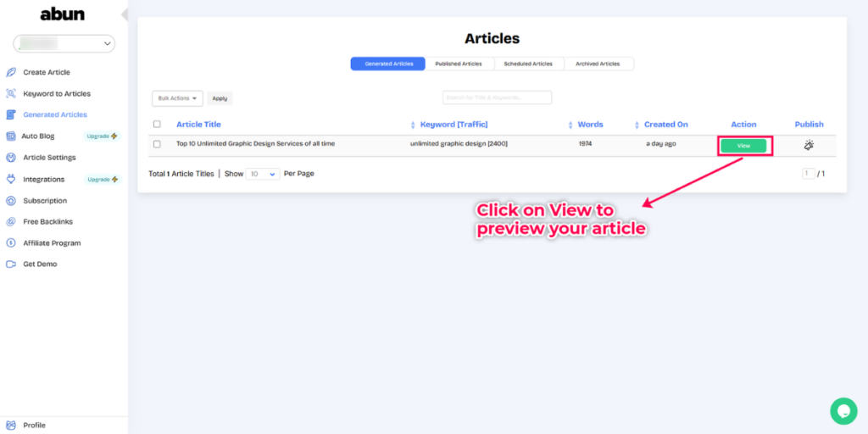
Task: Click the Auto Blog sidebar icon
Action: pos(10,136)
